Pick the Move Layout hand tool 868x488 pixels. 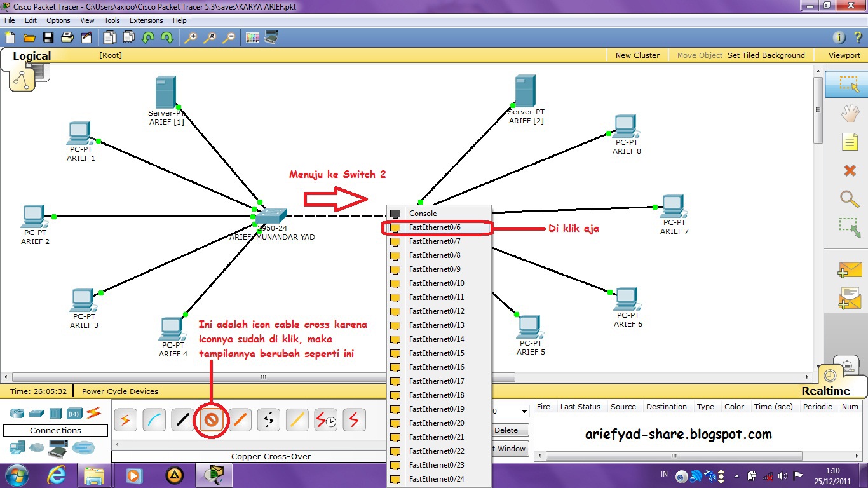point(850,113)
